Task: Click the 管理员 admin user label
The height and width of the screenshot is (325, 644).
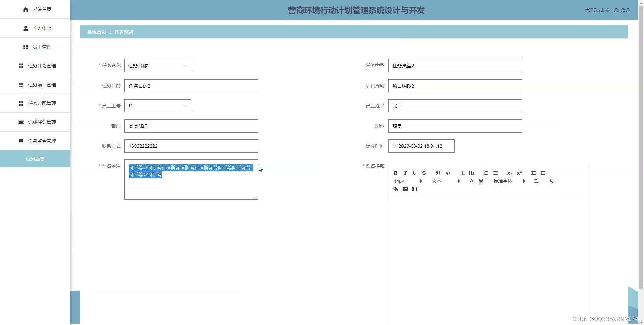Action: (597, 10)
